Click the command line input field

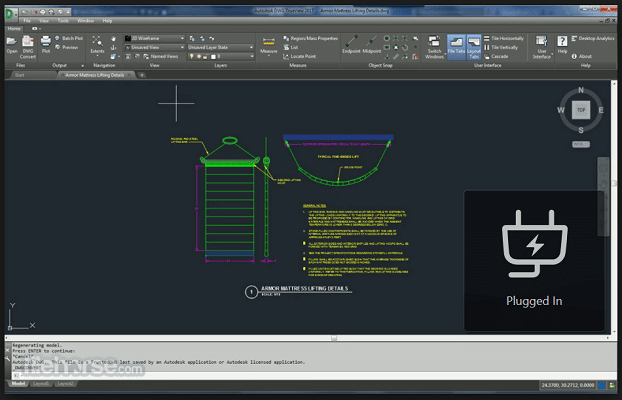coord(313,375)
